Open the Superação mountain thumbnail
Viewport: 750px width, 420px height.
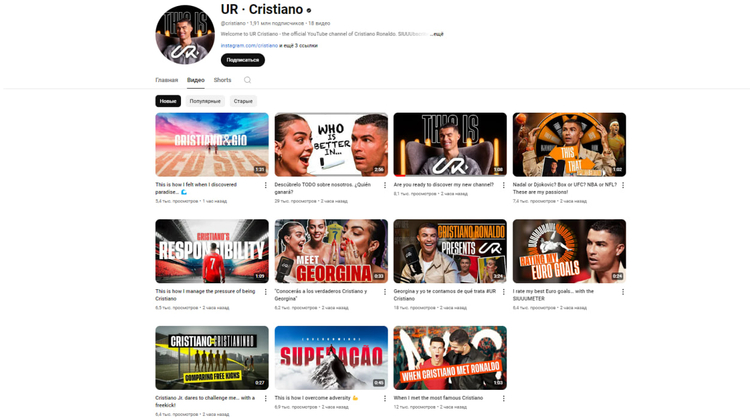tap(331, 358)
